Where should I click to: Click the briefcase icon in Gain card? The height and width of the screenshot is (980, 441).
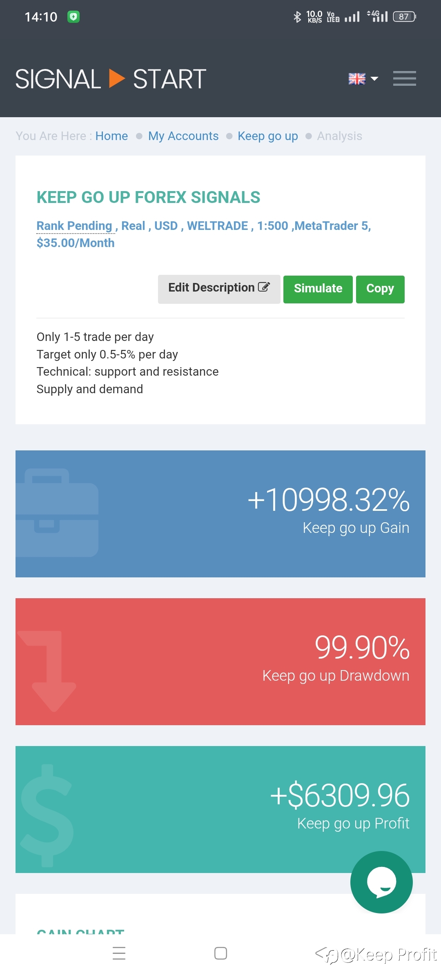(x=57, y=512)
